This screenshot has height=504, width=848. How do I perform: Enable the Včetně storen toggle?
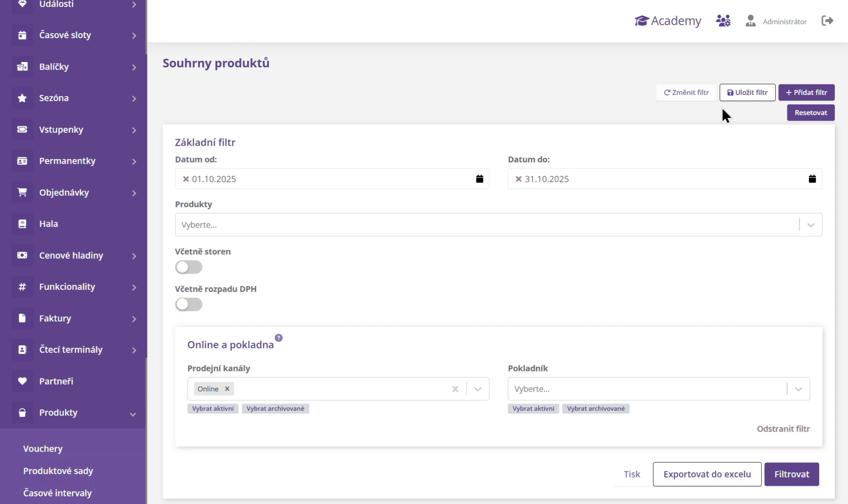(x=189, y=267)
